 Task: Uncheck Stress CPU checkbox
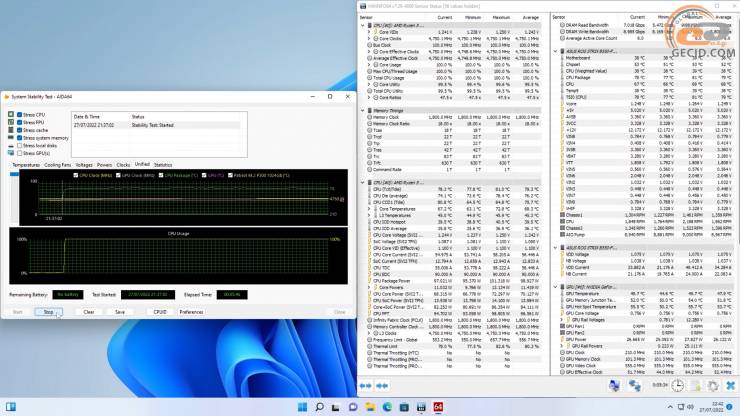pos(19,114)
